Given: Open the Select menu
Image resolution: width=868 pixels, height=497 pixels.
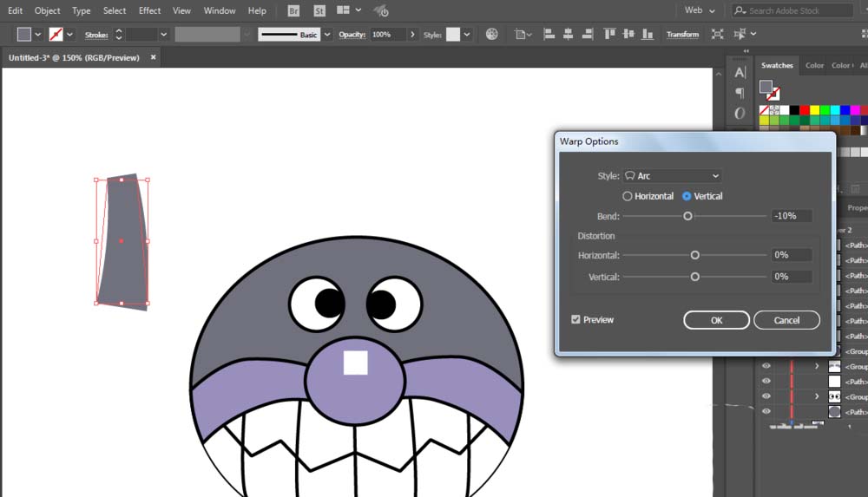Looking at the screenshot, I should (115, 10).
